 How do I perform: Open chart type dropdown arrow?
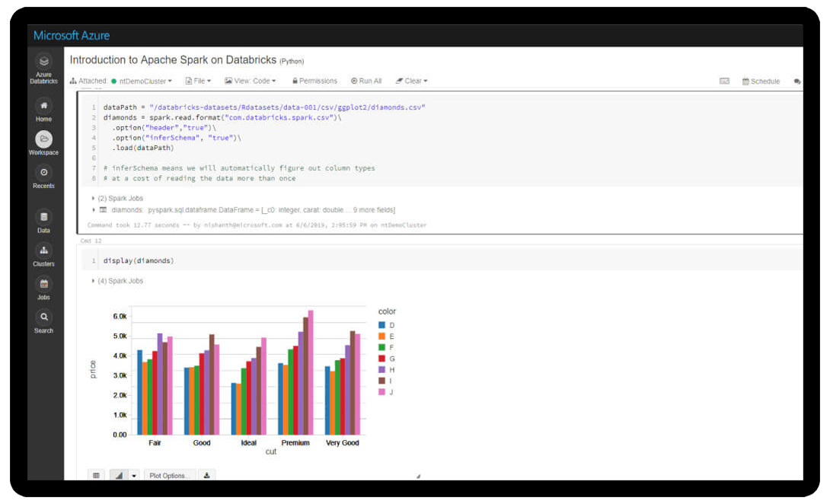pos(134,475)
